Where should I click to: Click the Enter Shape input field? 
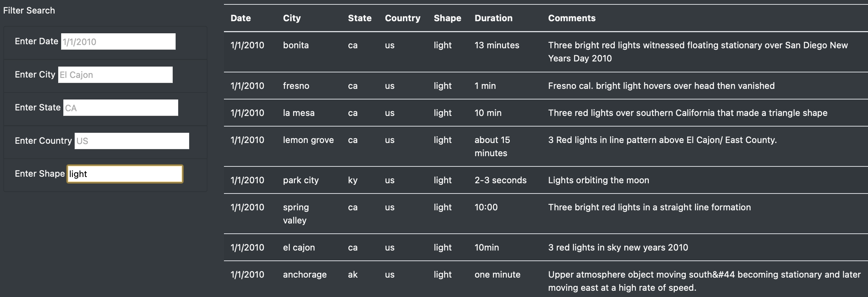click(124, 174)
